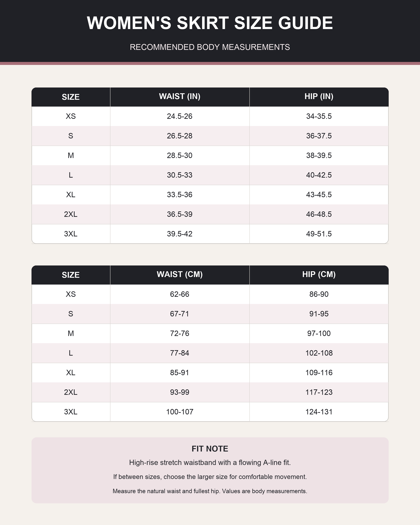Screen dimensions: 420x525
Task: Click hip value 38-39.5 for size M
Action: click(319, 155)
